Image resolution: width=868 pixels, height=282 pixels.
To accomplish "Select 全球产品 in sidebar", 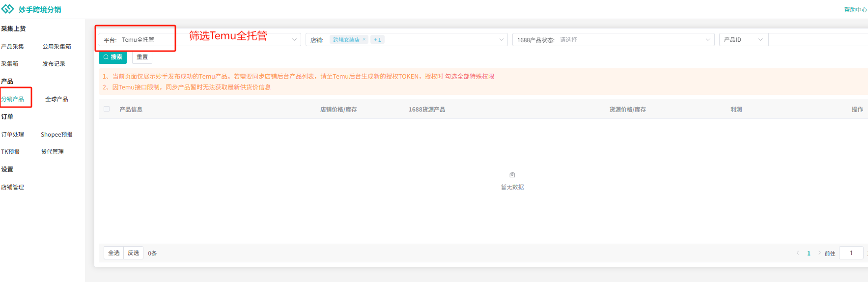I will (x=56, y=99).
